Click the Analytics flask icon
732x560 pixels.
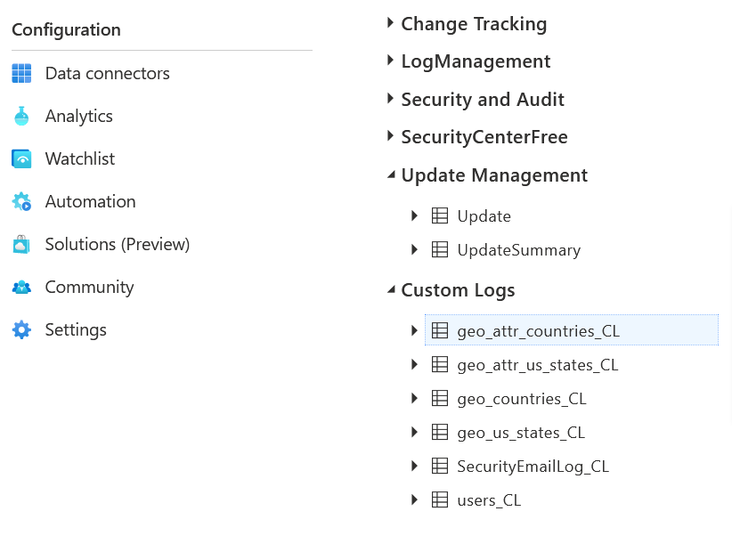tap(21, 117)
